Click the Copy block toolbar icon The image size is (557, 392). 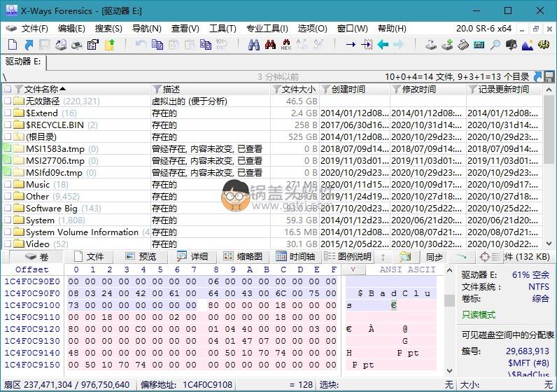157,45
